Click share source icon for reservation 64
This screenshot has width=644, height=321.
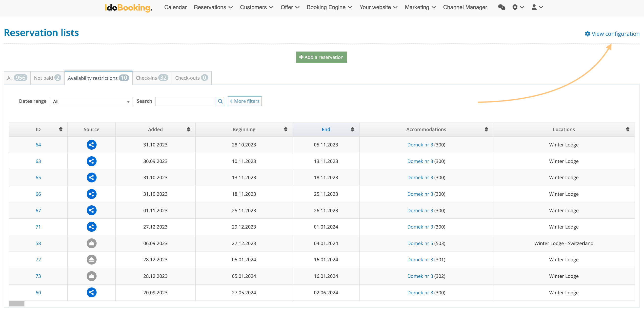92,145
